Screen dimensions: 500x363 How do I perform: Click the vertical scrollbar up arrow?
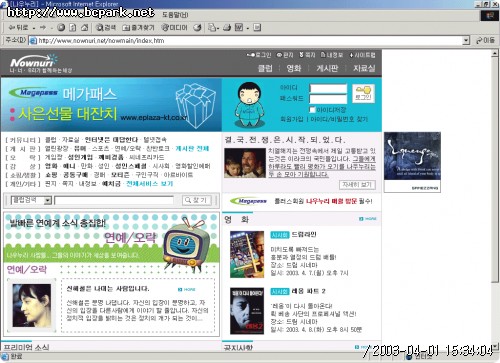pyautogui.click(x=495, y=53)
